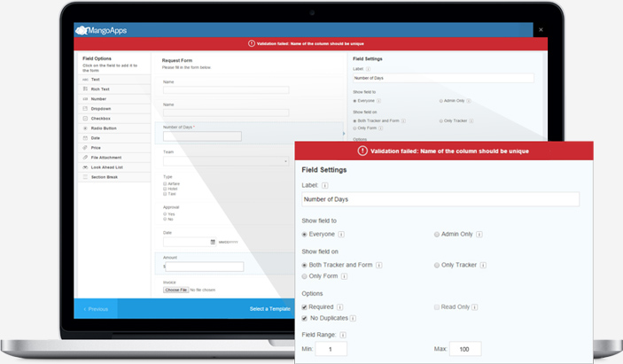This screenshot has height=364, width=623.
Task: Select Only Form radio in enlarged panel
Action: [304, 276]
